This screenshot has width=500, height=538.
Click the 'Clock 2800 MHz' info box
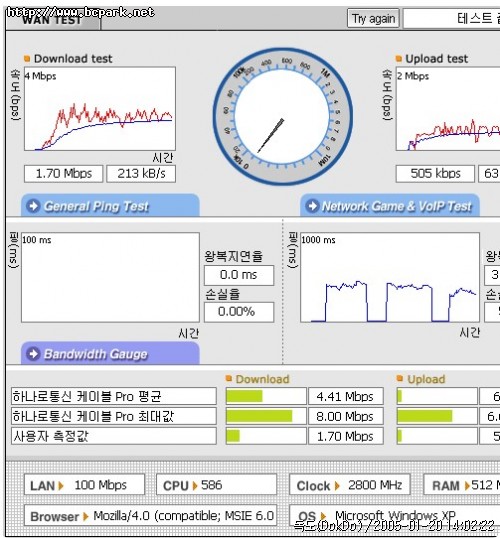coord(350,485)
